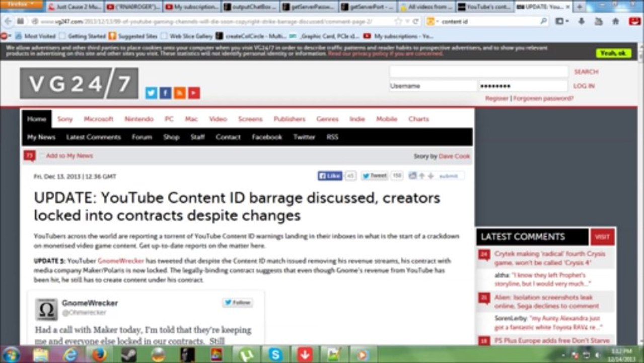Open createColCircle bookmark
Image resolution: width=644 pixels, height=363 pixels.
coord(252,36)
